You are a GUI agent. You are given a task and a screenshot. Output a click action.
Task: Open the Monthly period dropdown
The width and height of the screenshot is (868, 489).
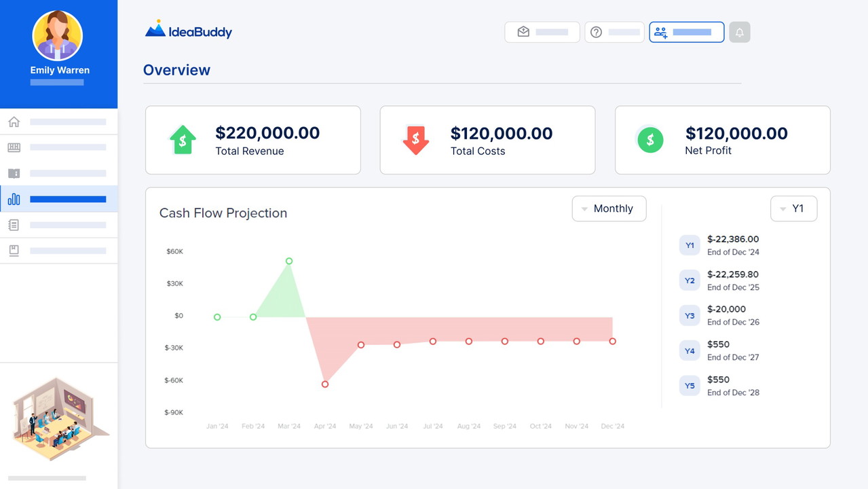609,209
